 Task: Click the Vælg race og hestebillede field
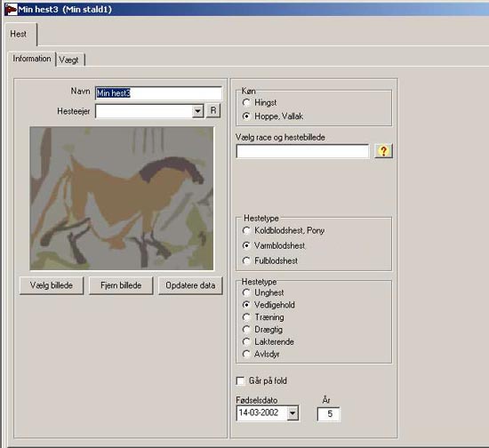click(302, 151)
